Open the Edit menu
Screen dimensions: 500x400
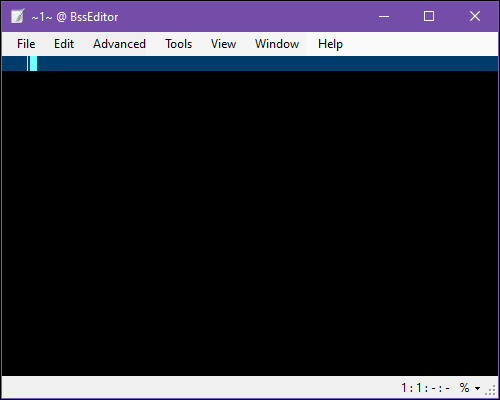[64, 44]
